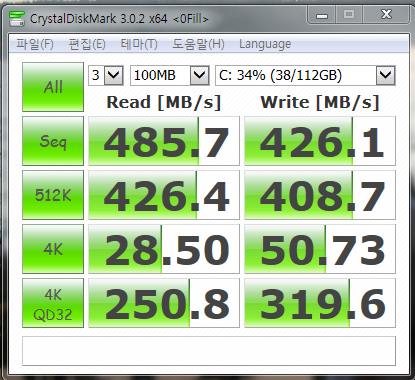
Task: Minimize the CrystalDiskMark window
Action: point(321,15)
